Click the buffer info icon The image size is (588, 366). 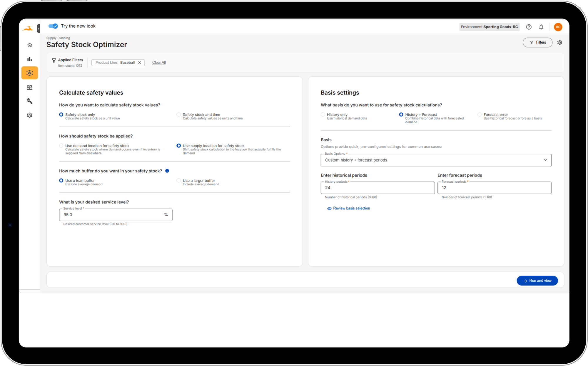(x=167, y=171)
